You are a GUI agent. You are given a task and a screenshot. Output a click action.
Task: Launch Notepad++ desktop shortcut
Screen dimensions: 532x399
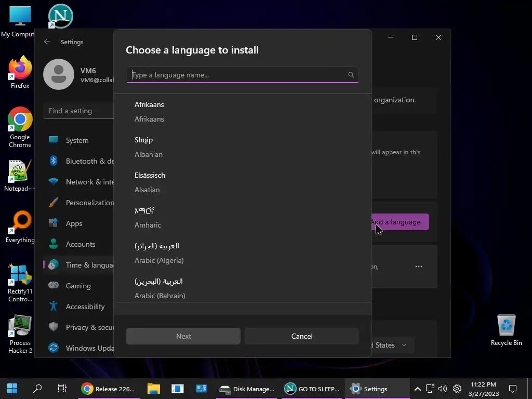click(20, 176)
